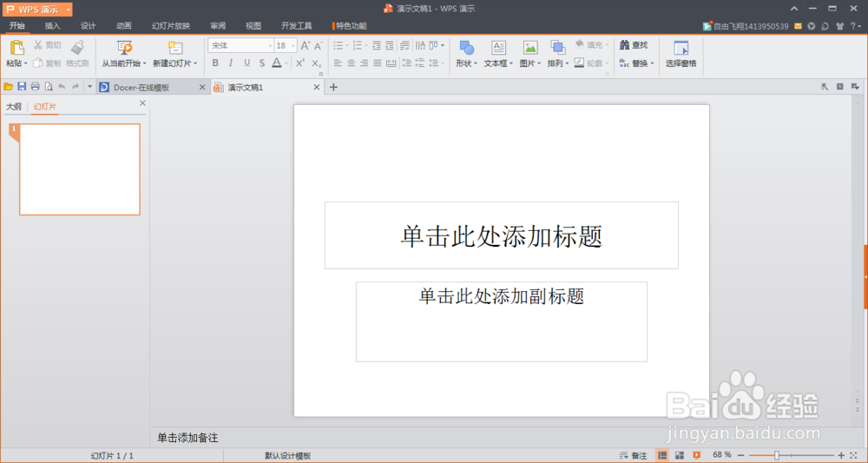Apply superscript formatting
This screenshot has height=463, width=868.
point(300,63)
